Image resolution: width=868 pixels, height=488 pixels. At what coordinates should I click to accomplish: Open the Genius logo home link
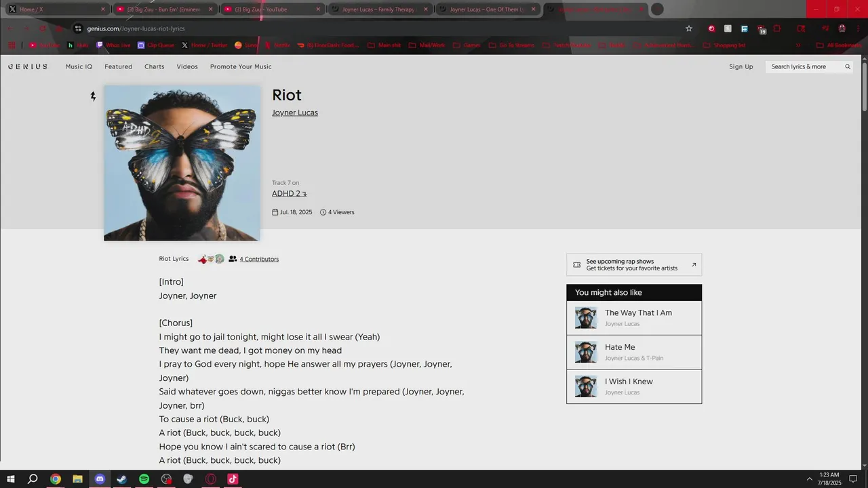click(x=28, y=66)
